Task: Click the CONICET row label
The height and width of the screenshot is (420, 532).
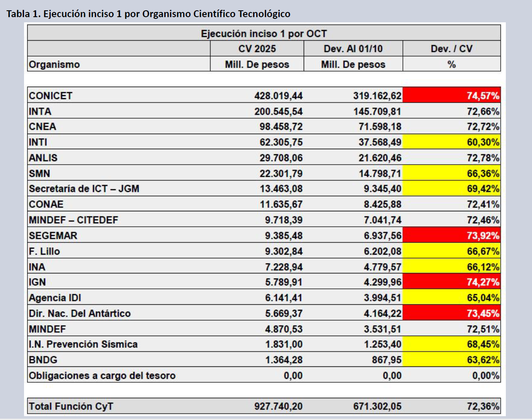Action: (x=51, y=96)
